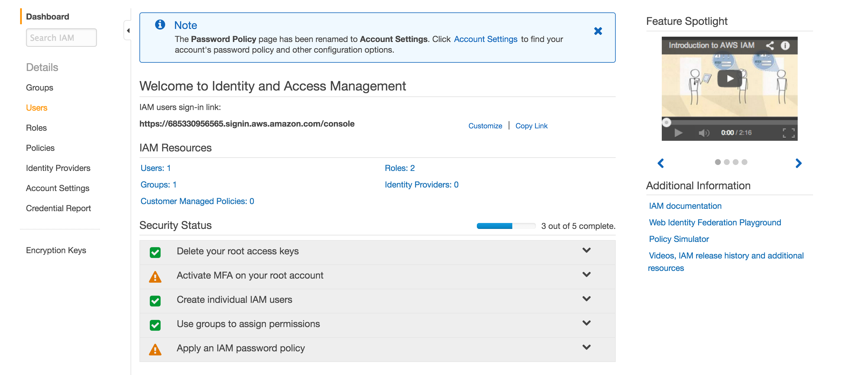Expand the Delete your root access keys row

[586, 250]
